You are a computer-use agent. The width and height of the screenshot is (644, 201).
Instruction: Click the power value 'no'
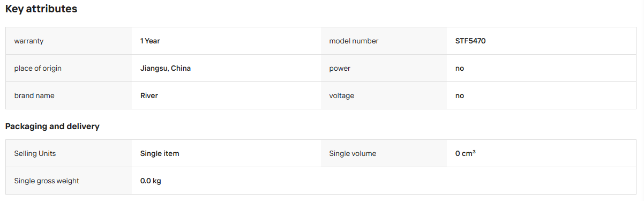coord(460,68)
